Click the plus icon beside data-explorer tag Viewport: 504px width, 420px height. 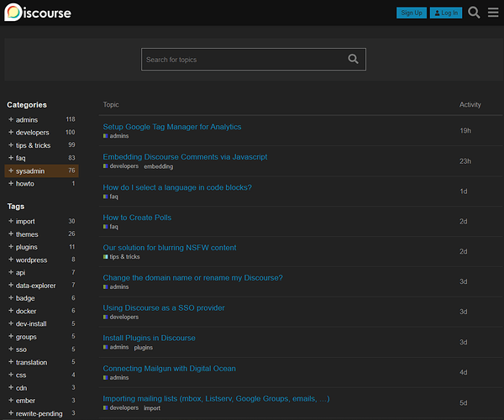(11, 285)
